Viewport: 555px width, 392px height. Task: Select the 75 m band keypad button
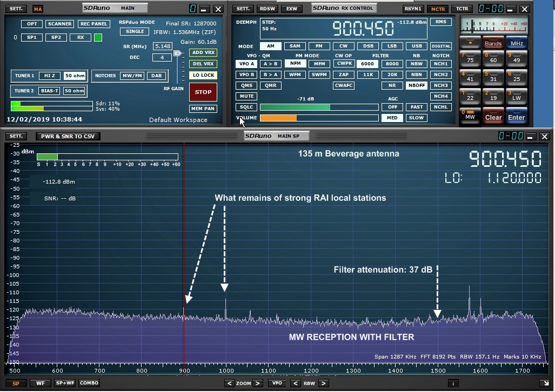tap(470, 58)
